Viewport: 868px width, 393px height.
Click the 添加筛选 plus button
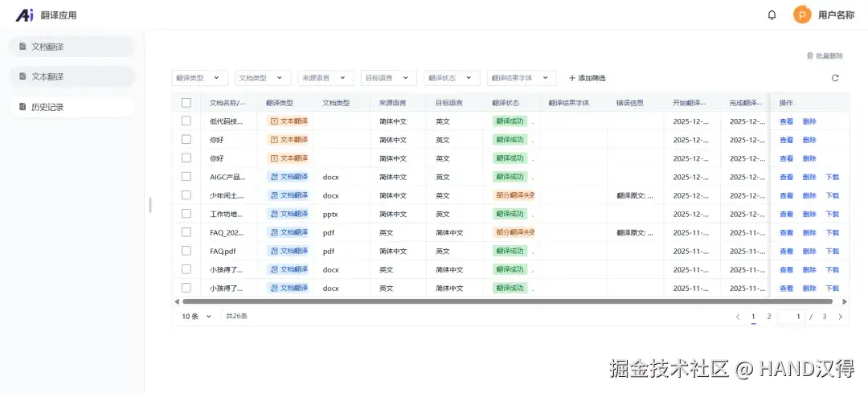pyautogui.click(x=588, y=78)
